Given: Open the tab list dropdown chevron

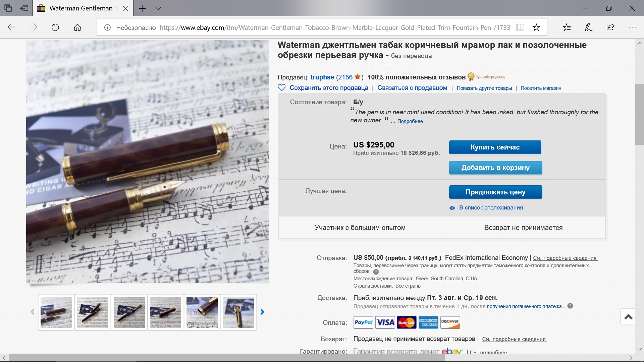Looking at the screenshot, I should pos(158,8).
